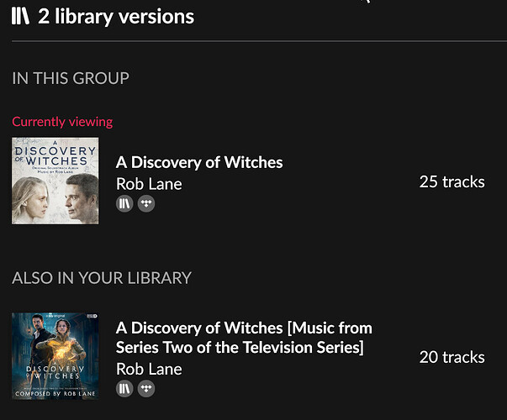This screenshot has width=507, height=420.
Task: Click the library badge under the Series Two album
Action: tap(124, 388)
